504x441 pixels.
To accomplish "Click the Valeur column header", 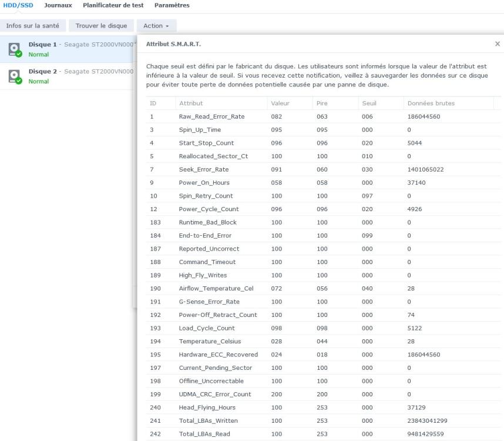I will click(280, 103).
